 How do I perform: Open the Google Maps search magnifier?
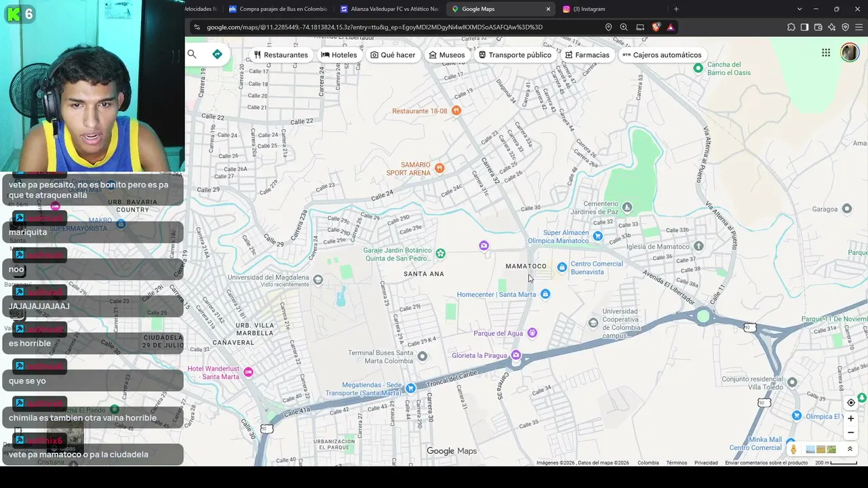(x=192, y=54)
